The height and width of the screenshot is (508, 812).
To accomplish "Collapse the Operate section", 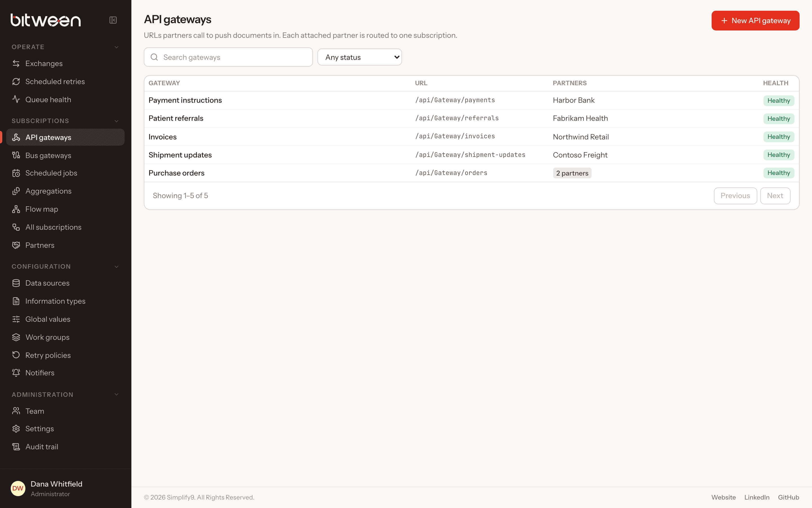I will 116,47.
